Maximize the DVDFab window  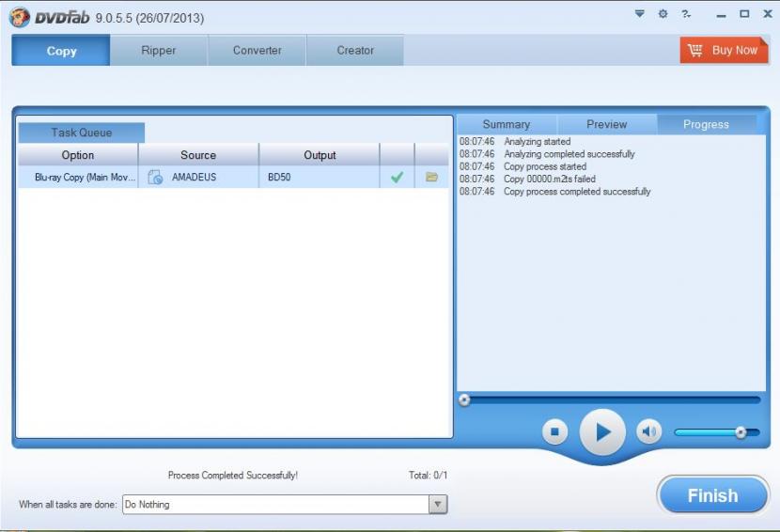coord(744,14)
